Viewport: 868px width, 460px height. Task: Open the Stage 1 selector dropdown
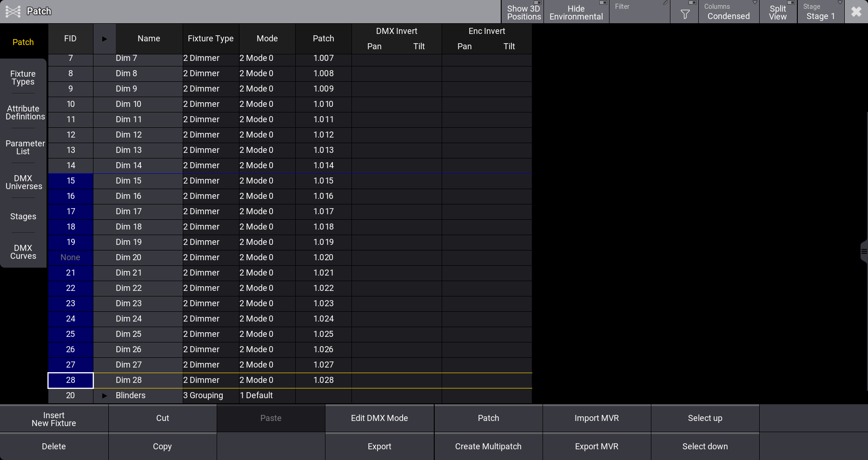[821, 12]
